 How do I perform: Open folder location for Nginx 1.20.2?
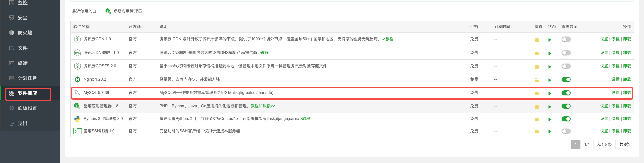click(x=537, y=80)
